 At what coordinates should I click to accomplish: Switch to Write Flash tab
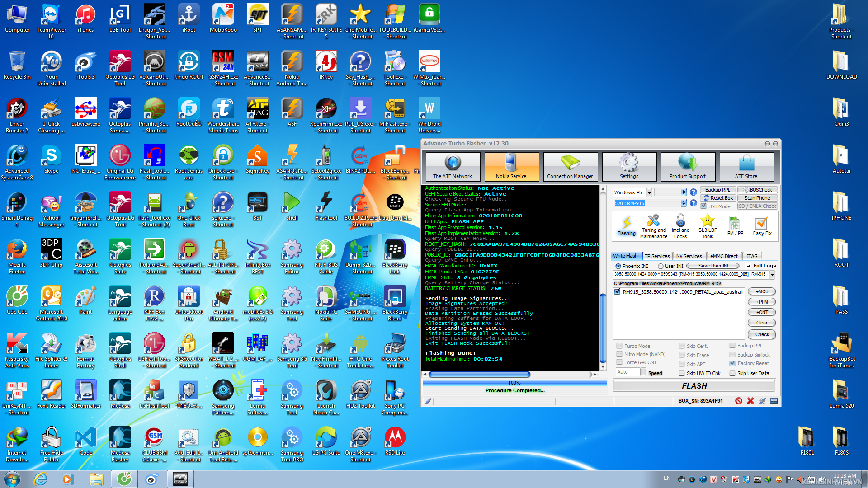coord(625,256)
